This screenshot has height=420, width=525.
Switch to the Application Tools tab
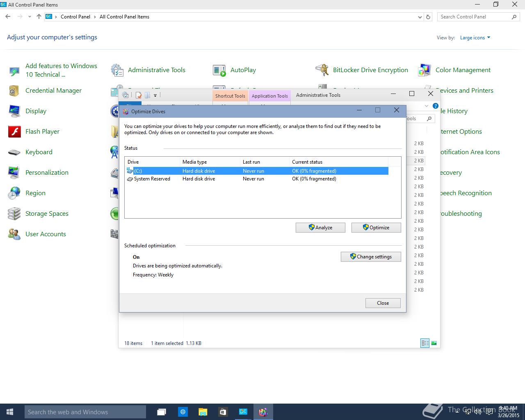coord(269,96)
